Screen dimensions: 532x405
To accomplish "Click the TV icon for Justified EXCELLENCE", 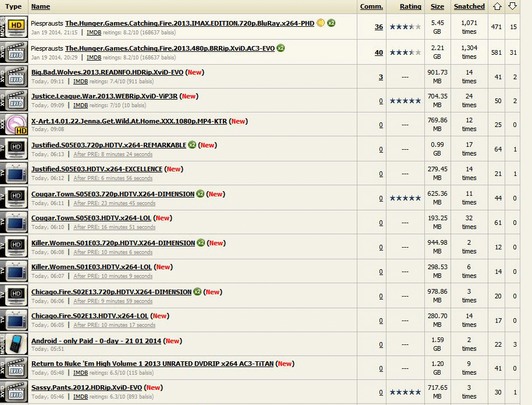I will 14,174.
